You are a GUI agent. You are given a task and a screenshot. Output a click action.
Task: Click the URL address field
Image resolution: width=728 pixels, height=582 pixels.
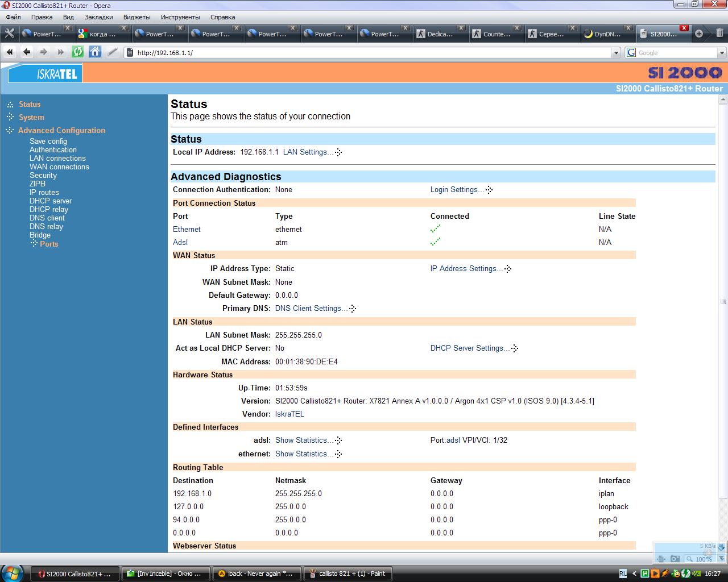coord(373,53)
